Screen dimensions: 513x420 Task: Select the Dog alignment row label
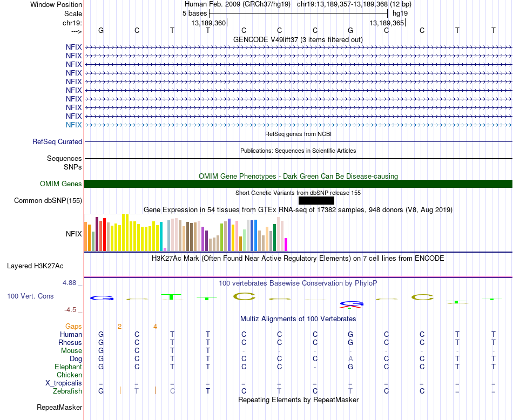(x=76, y=359)
